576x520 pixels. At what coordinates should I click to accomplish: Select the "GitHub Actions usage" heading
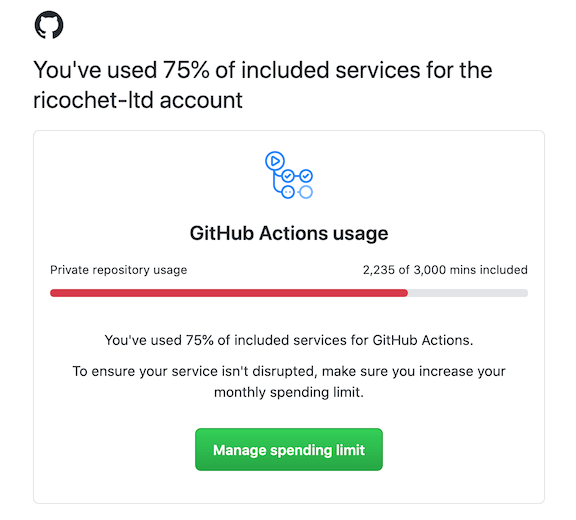[x=289, y=233]
